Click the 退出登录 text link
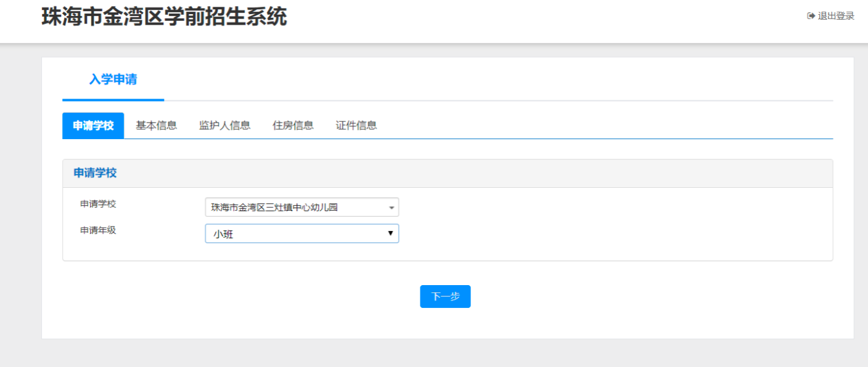 click(836, 16)
